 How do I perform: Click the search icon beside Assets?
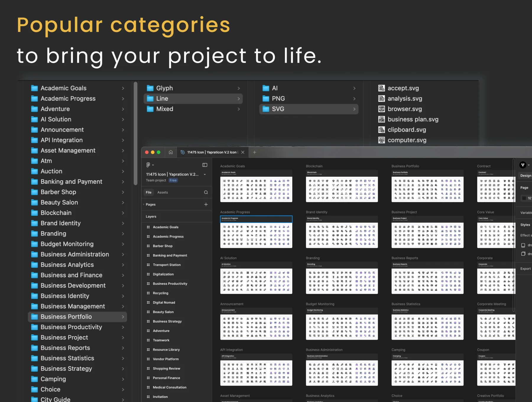pyautogui.click(x=206, y=192)
